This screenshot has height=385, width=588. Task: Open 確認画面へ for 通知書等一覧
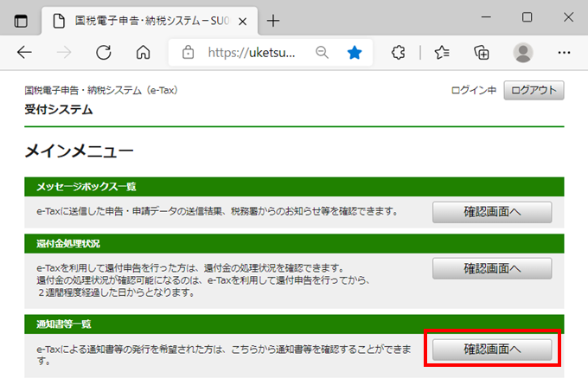(491, 350)
